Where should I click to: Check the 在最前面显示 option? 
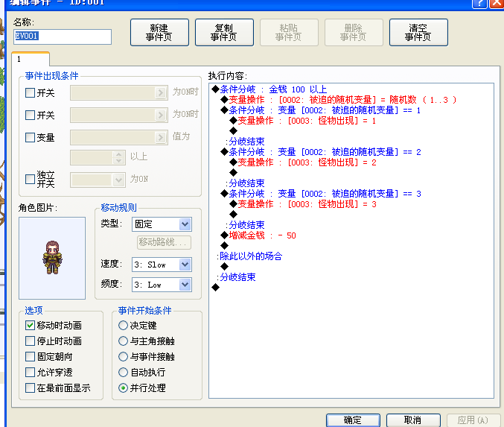coord(30,388)
